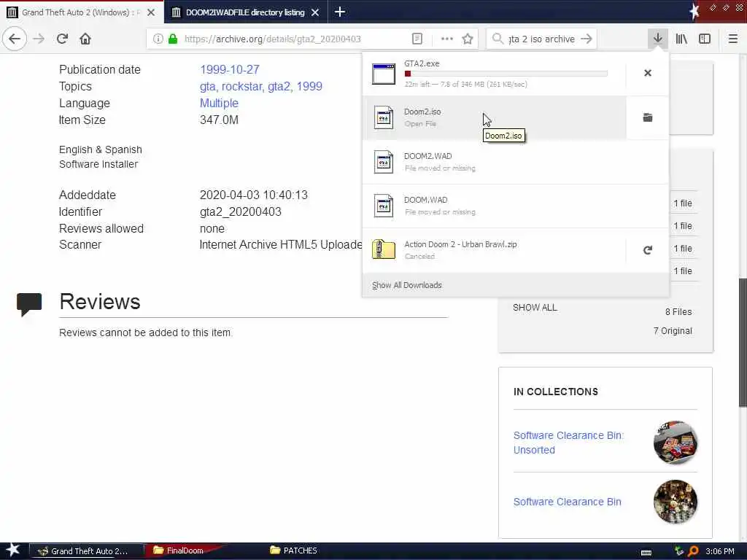Click the green padlock security icon

(x=173, y=39)
